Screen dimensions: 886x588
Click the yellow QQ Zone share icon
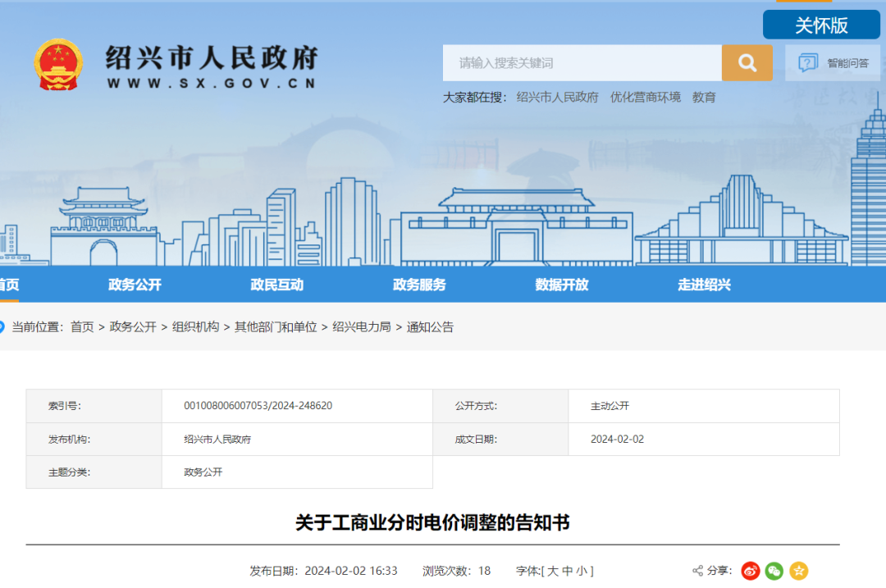798,571
